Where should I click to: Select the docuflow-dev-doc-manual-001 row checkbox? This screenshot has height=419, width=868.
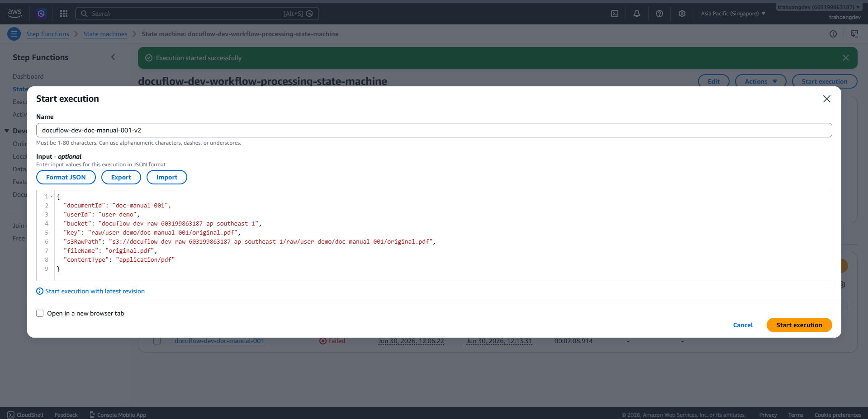(157, 341)
